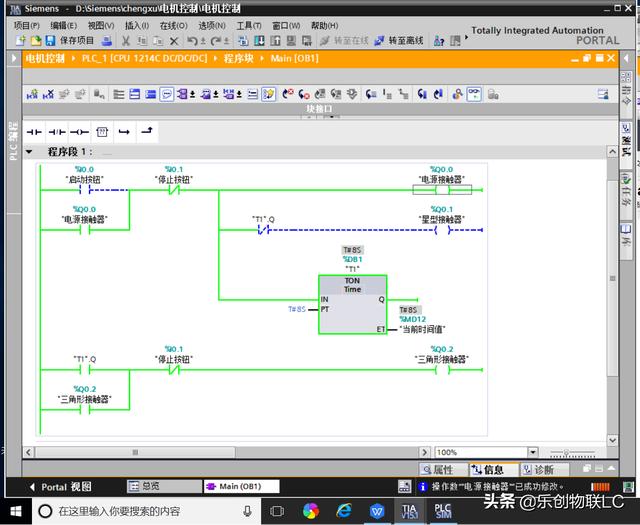Image resolution: width=640 pixels, height=525 pixels.
Task: Collapse 程序段 1 network triangle
Action: point(29,152)
